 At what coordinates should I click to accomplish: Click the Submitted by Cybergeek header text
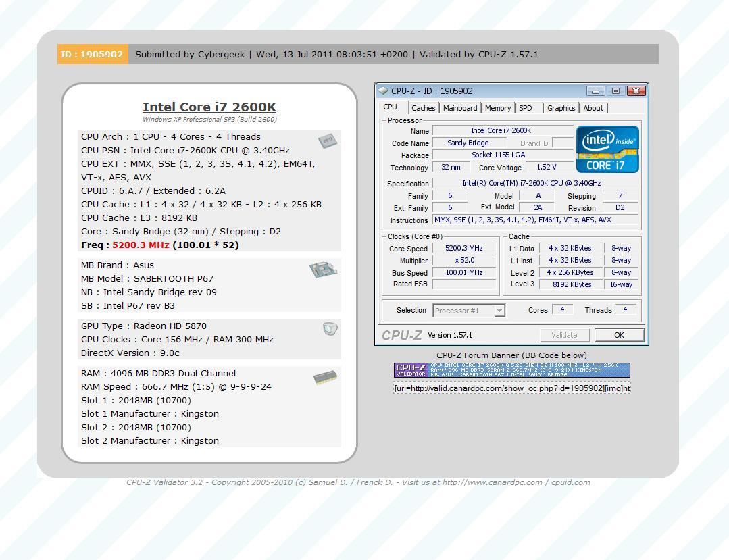tap(190, 54)
